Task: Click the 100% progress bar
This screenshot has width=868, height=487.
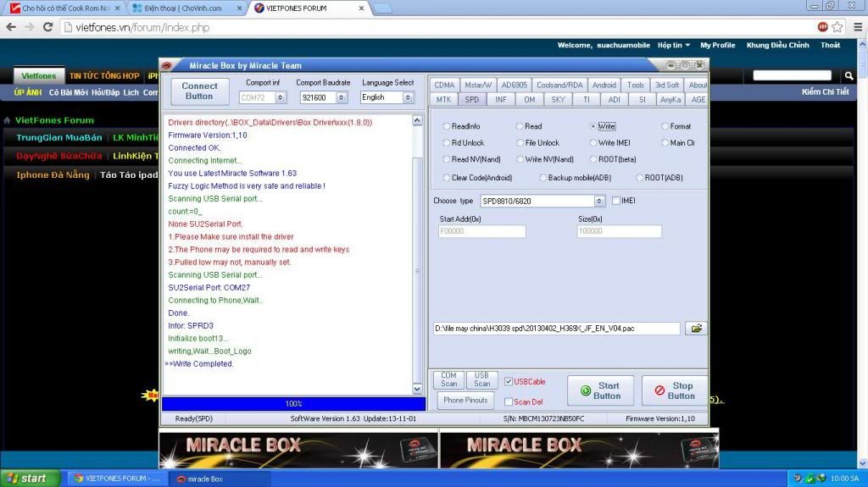Action: (293, 404)
